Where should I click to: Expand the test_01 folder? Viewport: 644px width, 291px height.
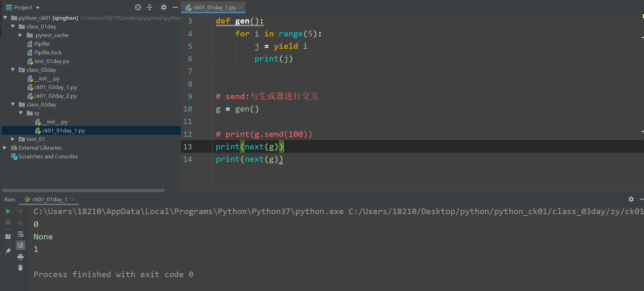click(x=13, y=139)
